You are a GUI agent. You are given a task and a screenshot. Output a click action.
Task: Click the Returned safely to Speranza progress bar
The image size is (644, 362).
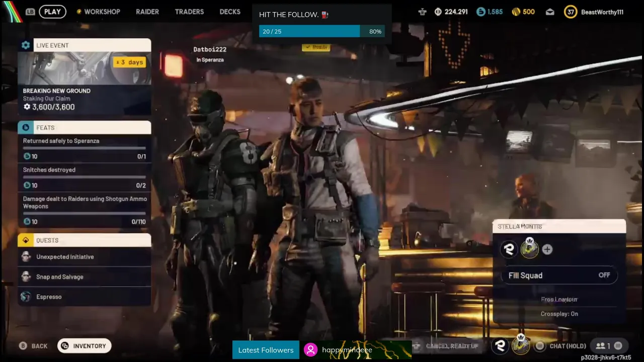click(85, 148)
